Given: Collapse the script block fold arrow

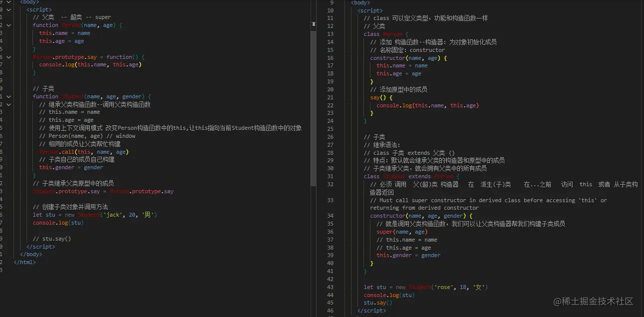Looking at the screenshot, I should pos(7,9).
